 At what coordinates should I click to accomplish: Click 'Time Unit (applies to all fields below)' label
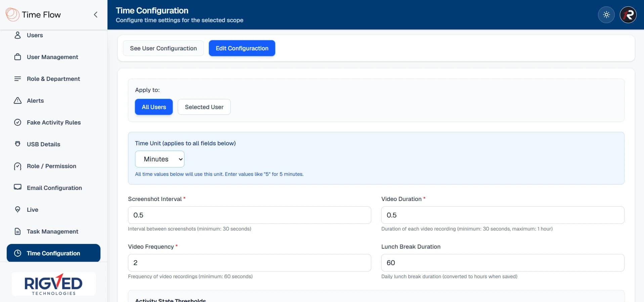coord(185,143)
